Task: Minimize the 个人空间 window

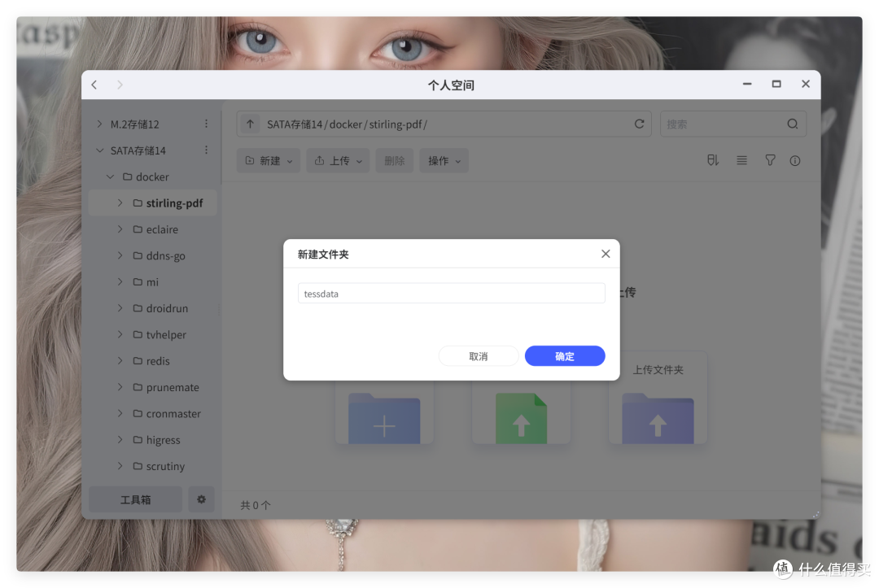Action: 747,84
